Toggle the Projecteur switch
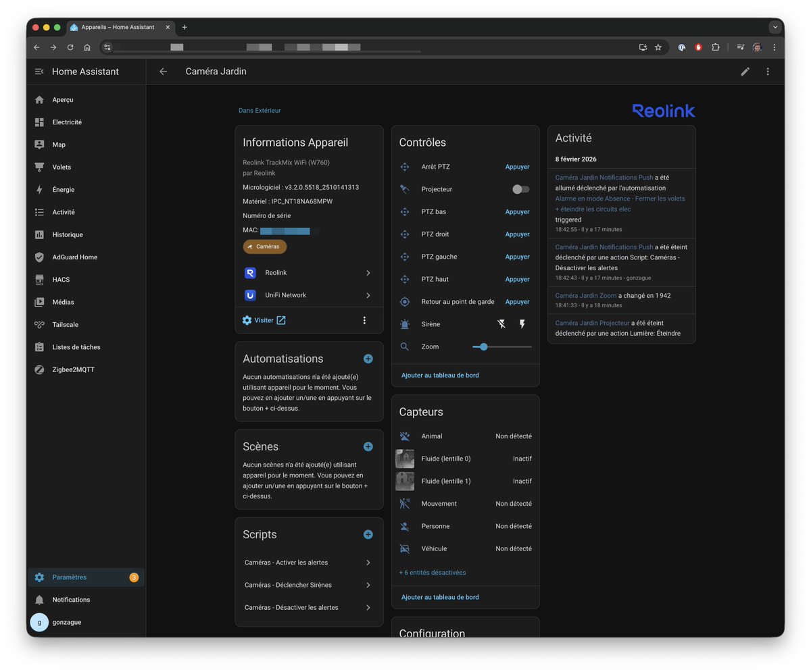 pos(521,189)
